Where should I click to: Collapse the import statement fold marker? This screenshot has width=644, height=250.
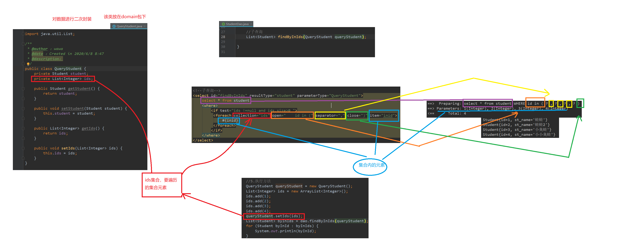coord(23,34)
